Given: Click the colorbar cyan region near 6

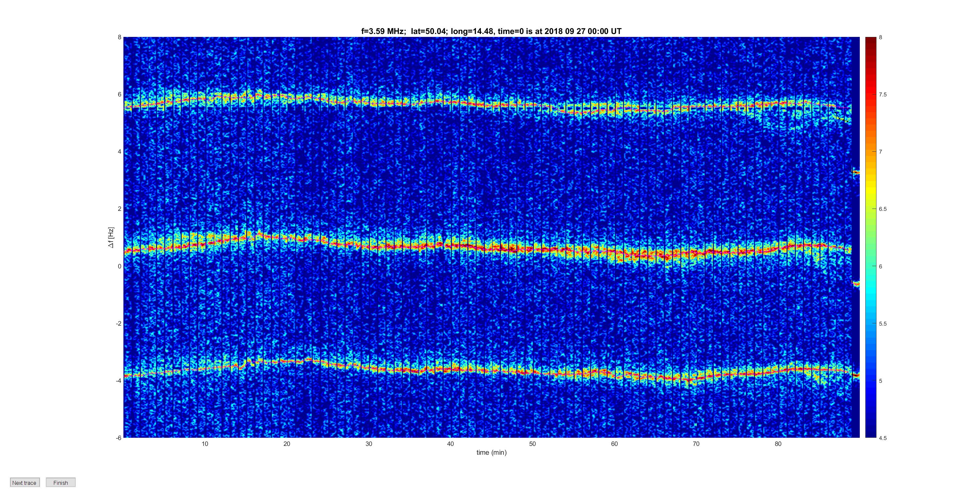Looking at the screenshot, I should click(871, 266).
